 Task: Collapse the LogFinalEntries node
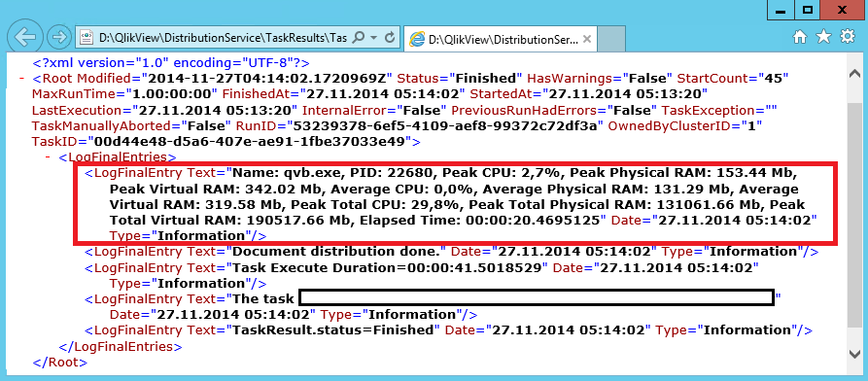[49, 157]
